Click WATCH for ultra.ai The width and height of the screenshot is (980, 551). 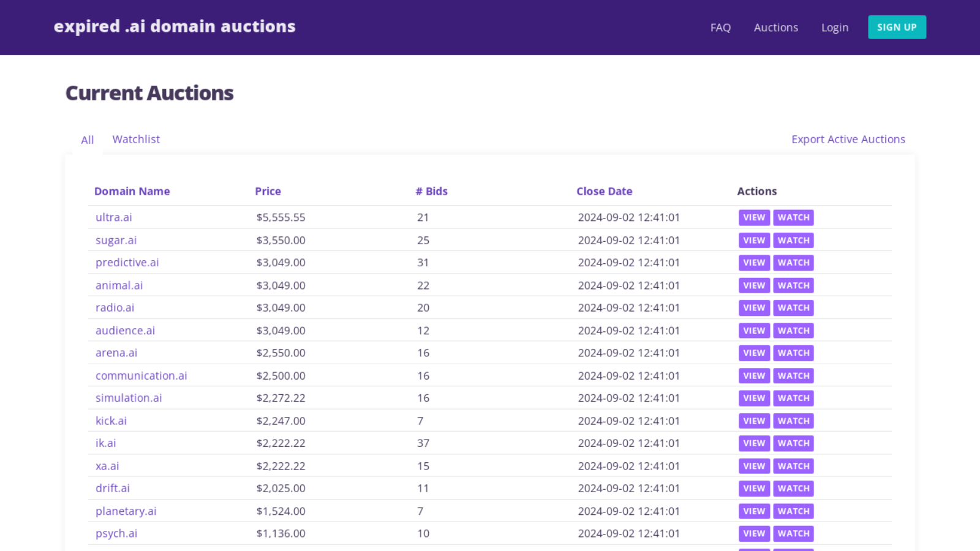793,217
